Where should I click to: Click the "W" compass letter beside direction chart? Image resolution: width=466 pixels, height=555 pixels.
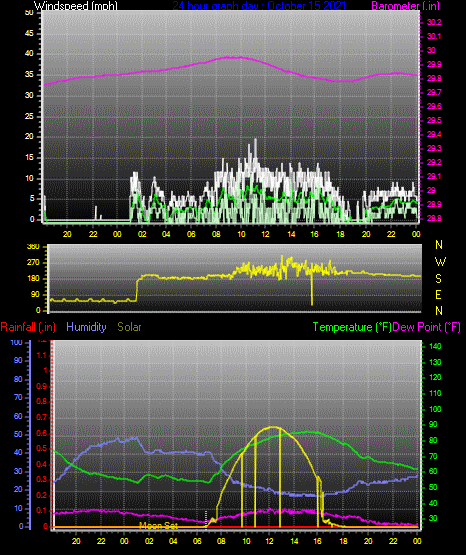coord(440,262)
